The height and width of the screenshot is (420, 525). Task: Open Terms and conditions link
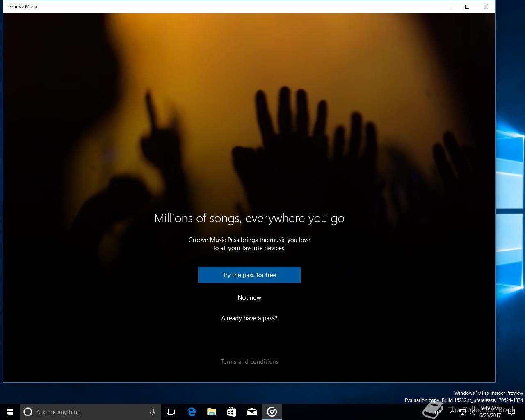249,362
